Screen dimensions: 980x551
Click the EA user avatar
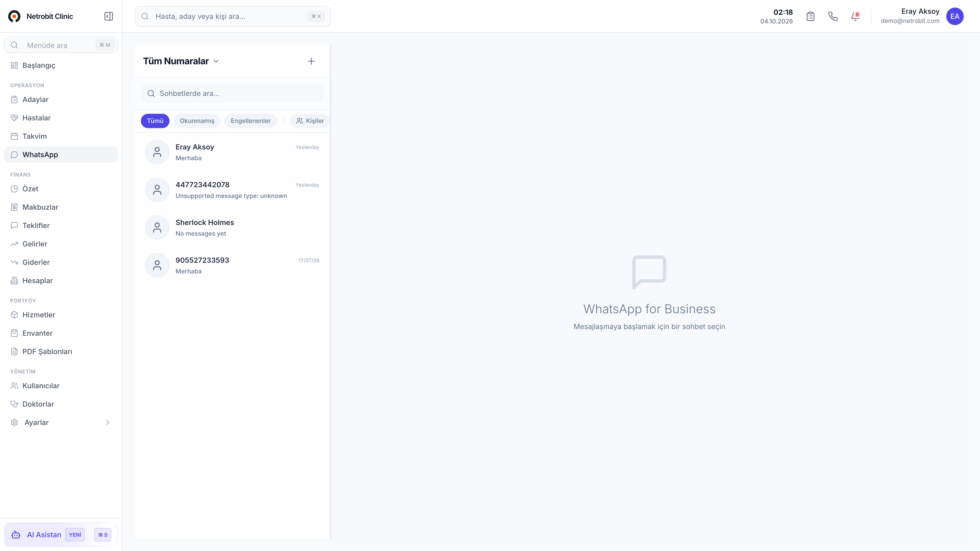[x=954, y=16]
